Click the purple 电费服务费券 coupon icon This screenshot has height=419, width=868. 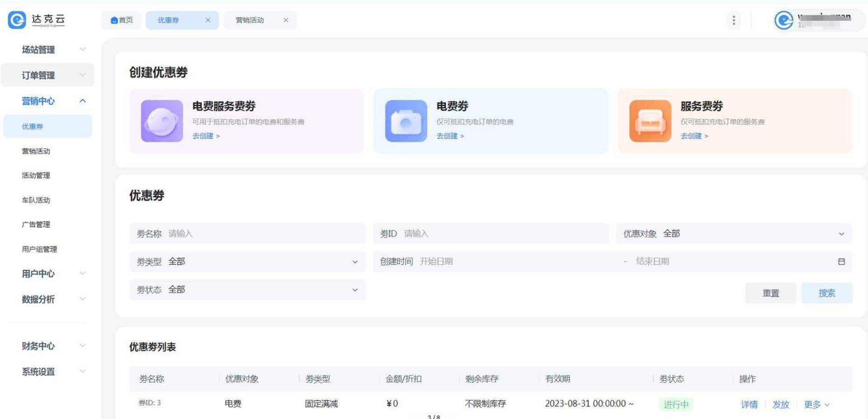[x=162, y=121]
